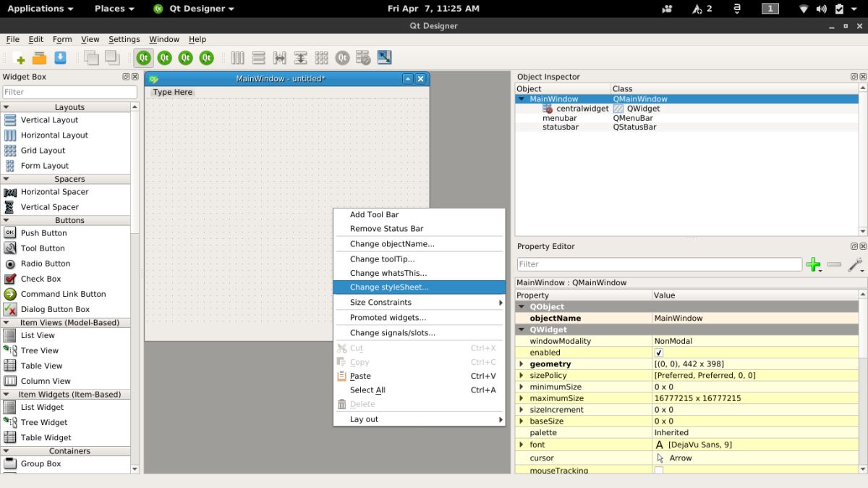Toggle the mouseTracking property checkbox
Screen dimensions: 868x488
(658, 471)
